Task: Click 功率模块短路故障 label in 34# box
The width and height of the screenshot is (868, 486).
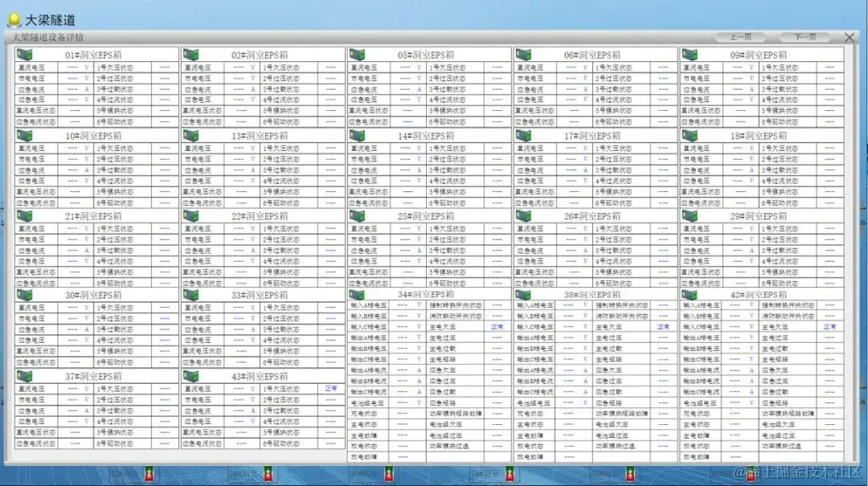Action: (455, 414)
